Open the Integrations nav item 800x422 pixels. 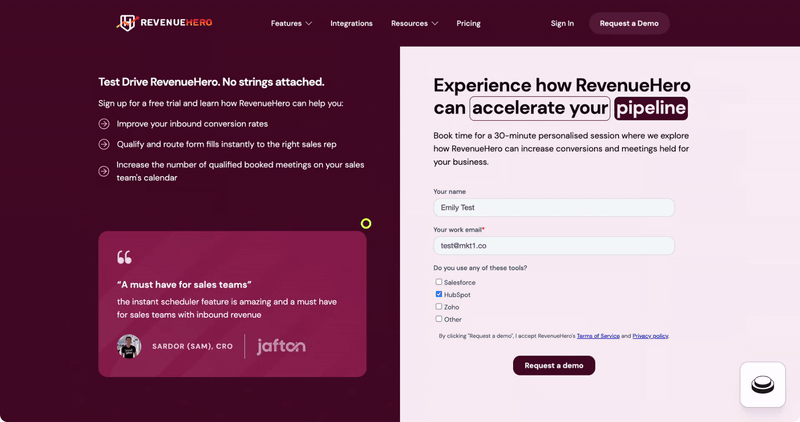coord(351,23)
